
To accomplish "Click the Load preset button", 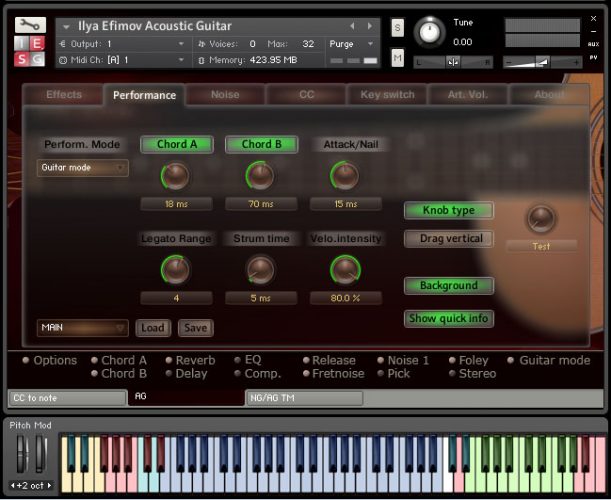I will [x=152, y=328].
